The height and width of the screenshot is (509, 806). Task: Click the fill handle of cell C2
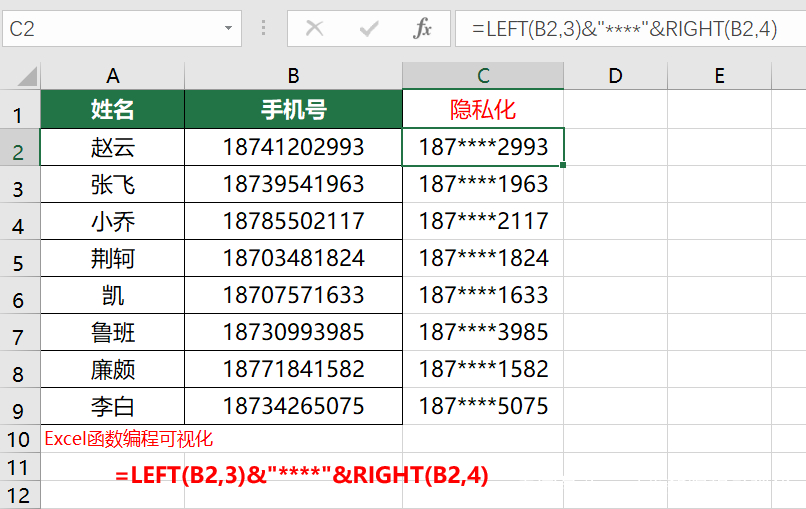click(x=563, y=165)
